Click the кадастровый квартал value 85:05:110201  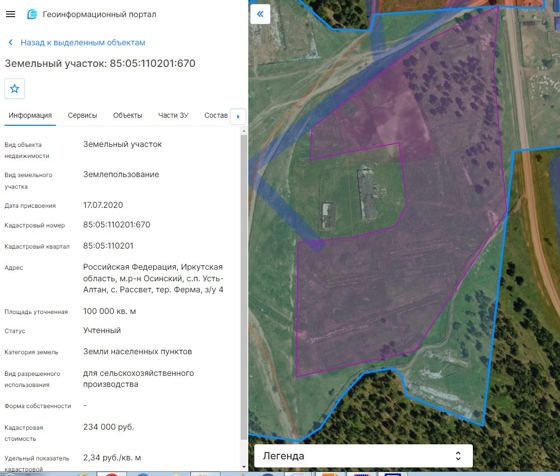click(x=108, y=246)
